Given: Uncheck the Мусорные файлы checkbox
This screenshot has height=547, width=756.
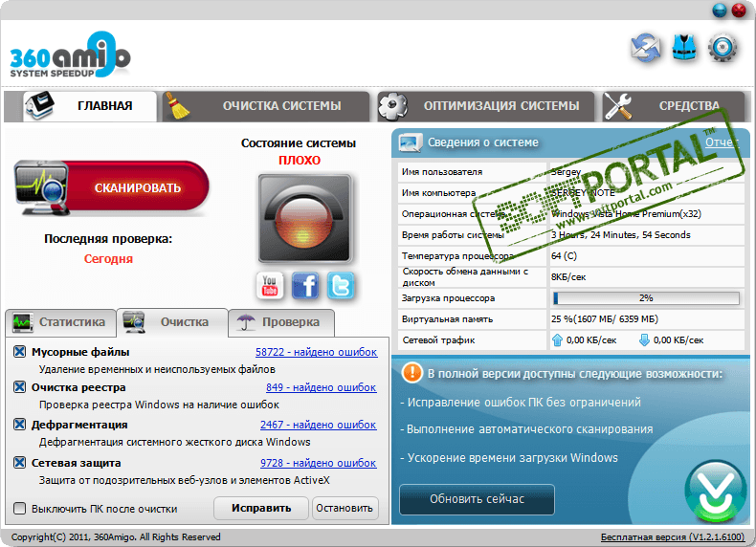Looking at the screenshot, I should (20, 352).
